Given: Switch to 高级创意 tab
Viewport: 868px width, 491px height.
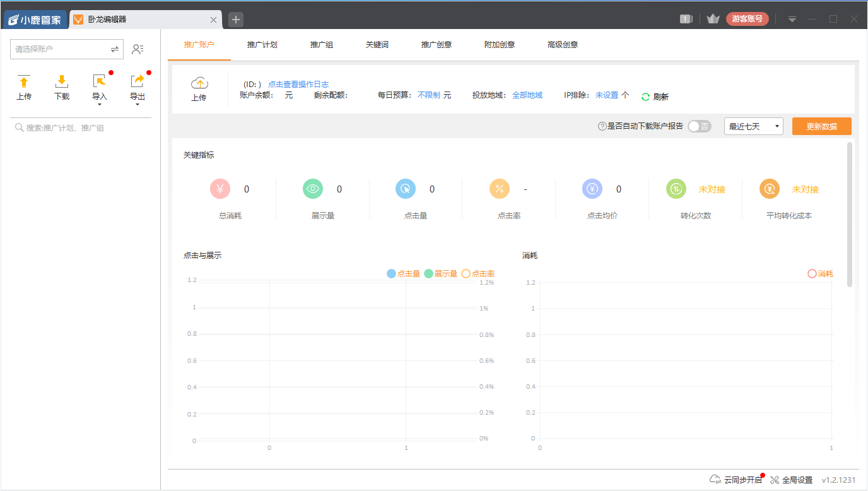Looking at the screenshot, I should pyautogui.click(x=563, y=45).
